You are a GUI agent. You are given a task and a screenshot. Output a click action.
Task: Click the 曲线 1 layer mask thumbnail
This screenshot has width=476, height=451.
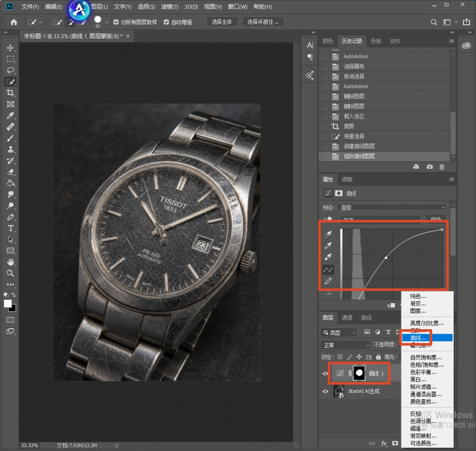tap(359, 373)
